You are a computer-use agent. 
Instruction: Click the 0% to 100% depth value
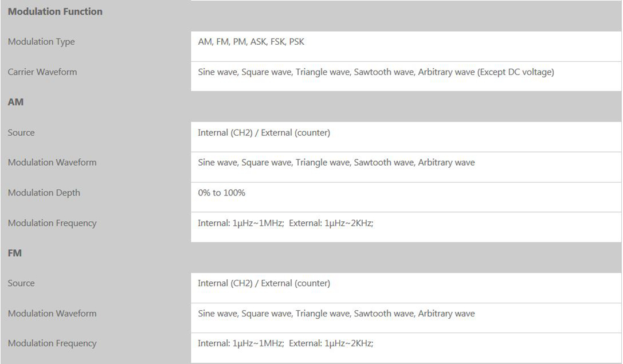click(221, 193)
